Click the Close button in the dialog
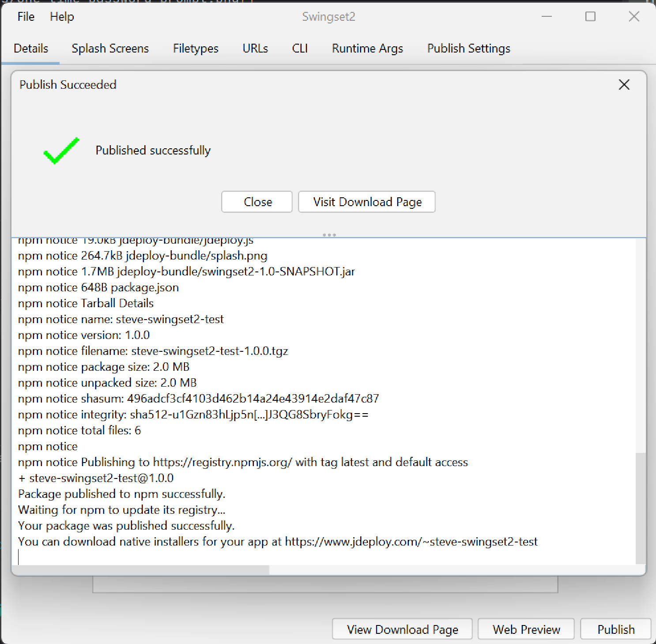 click(256, 202)
